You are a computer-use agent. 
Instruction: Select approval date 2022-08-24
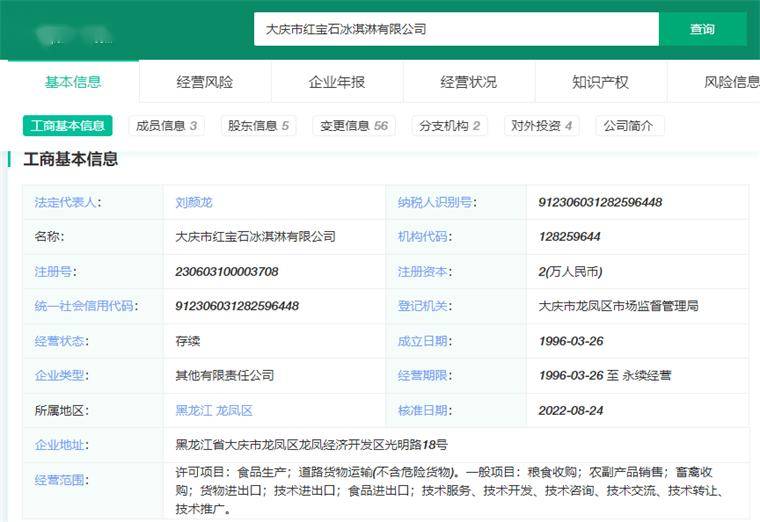pyautogui.click(x=571, y=411)
